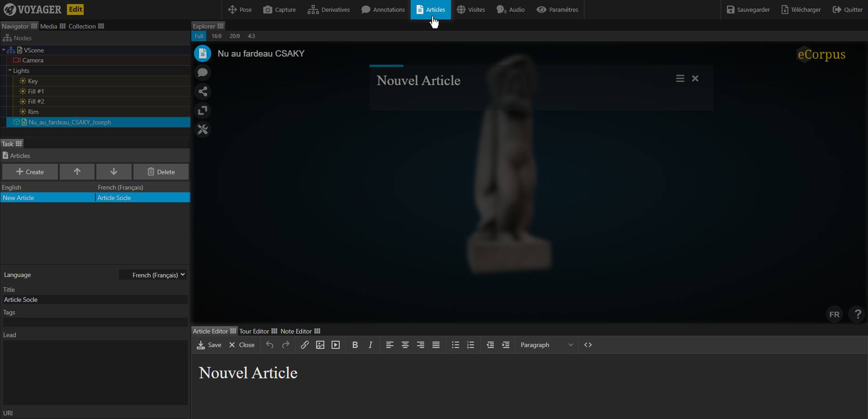Open the Paragraph style dropdown

(546, 345)
